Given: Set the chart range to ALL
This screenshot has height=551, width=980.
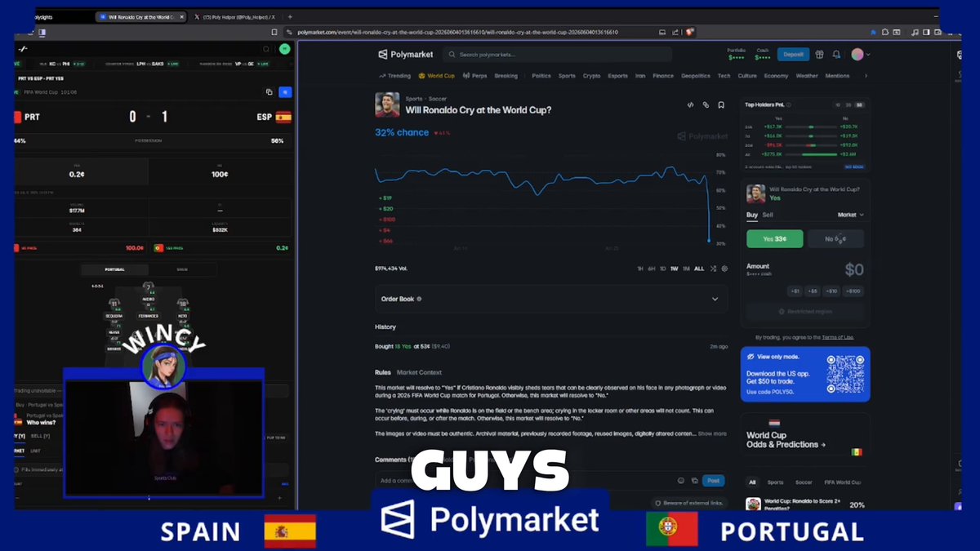Looking at the screenshot, I should click(699, 269).
